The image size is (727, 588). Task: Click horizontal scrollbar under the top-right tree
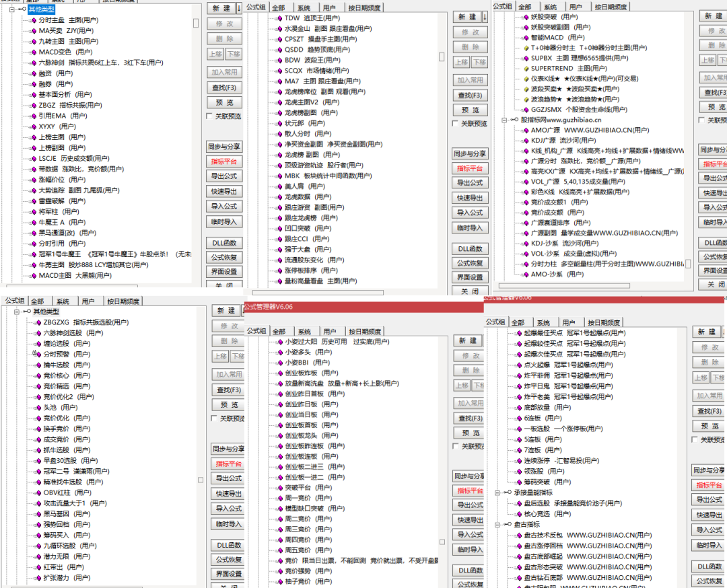click(564, 286)
